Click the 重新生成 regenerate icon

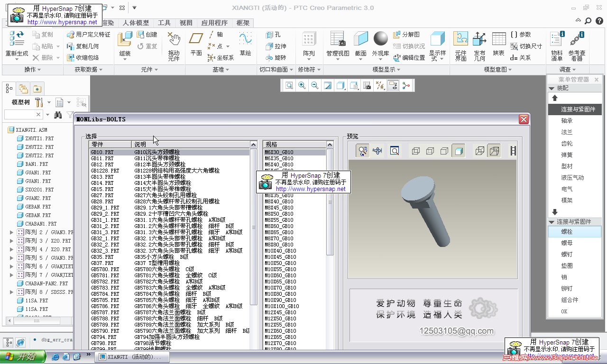coord(17,38)
